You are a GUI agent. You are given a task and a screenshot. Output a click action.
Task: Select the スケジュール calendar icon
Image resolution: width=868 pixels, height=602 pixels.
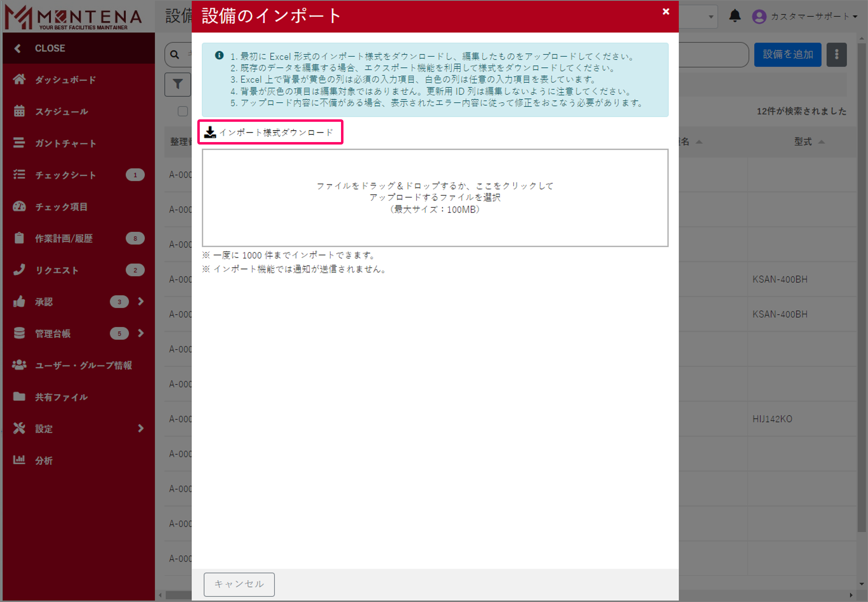[x=19, y=111]
